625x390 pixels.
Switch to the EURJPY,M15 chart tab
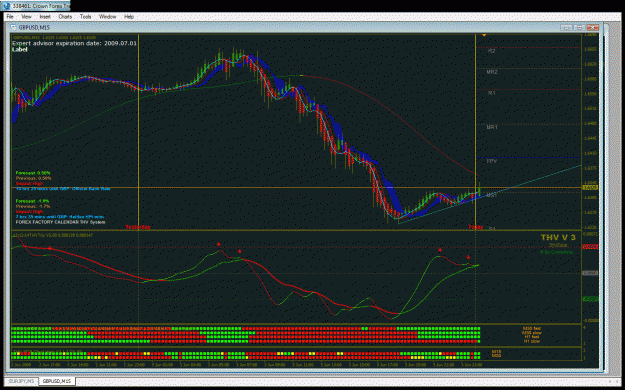(x=22, y=381)
